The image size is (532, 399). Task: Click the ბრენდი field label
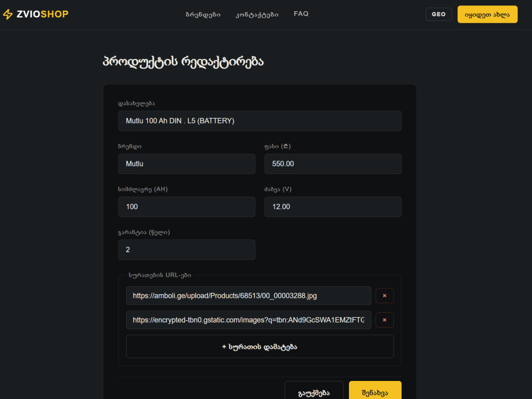click(130, 147)
